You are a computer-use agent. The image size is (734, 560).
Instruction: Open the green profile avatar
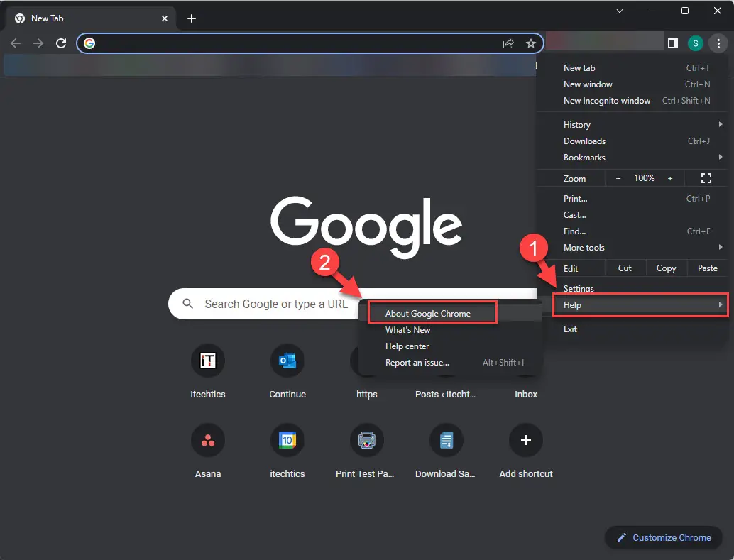click(x=695, y=43)
